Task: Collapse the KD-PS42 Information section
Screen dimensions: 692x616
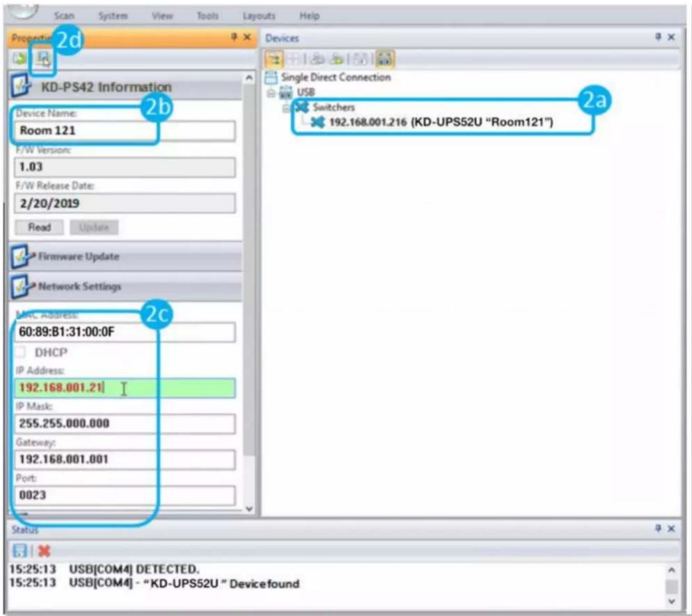Action: [125, 86]
